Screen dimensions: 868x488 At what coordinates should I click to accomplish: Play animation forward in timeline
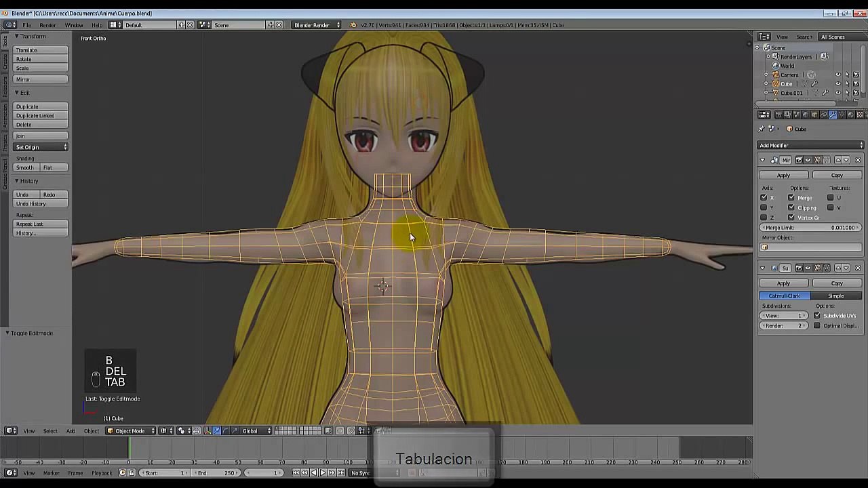pos(323,472)
